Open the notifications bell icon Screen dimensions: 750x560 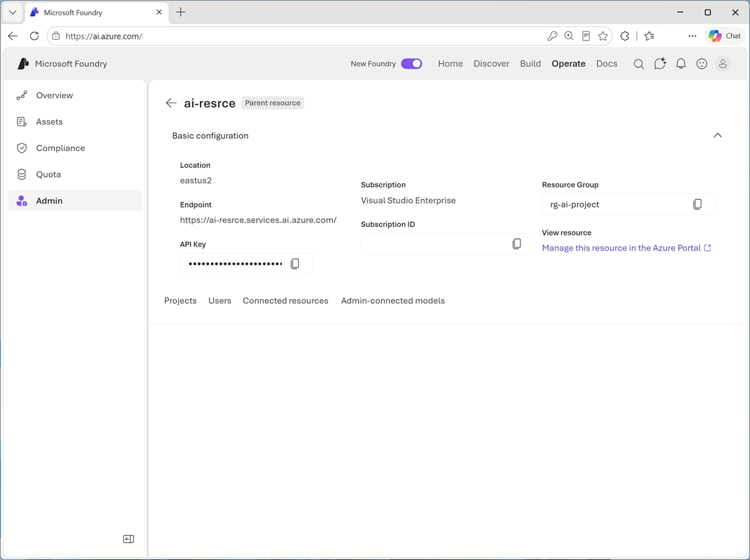point(681,64)
